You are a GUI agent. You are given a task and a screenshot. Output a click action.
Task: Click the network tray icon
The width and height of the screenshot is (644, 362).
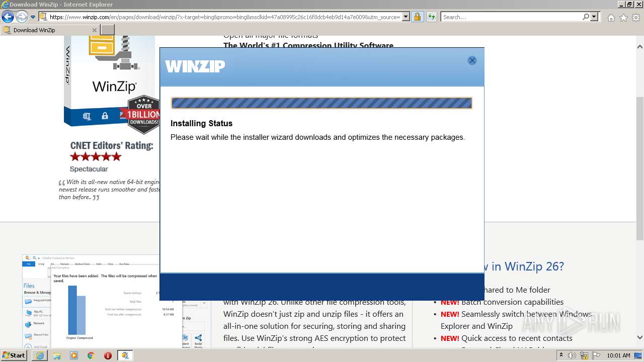pyautogui.click(x=584, y=355)
